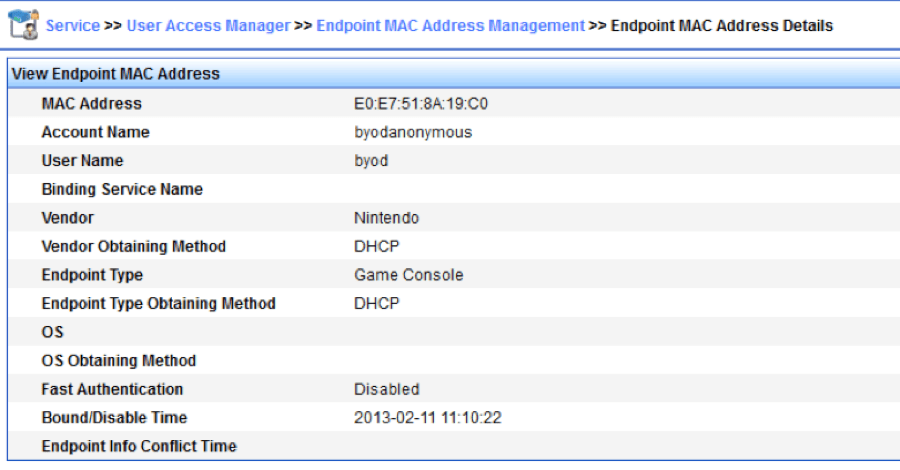900x470 pixels.
Task: Click the byodanonymous account name value
Action: pyautogui.click(x=413, y=132)
